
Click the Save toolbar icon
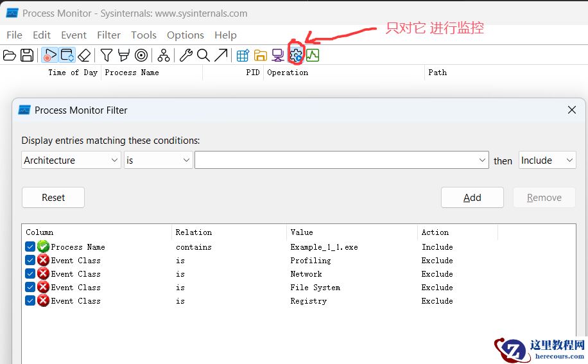click(x=27, y=56)
